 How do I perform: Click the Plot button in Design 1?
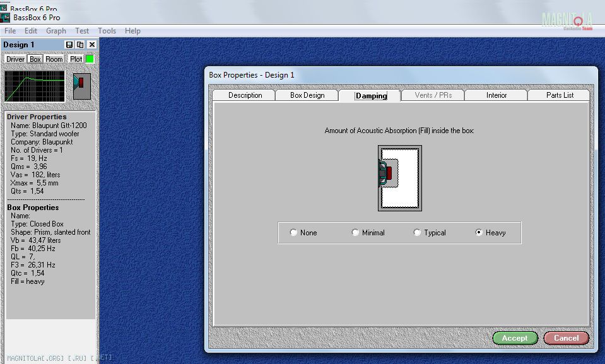(x=76, y=59)
